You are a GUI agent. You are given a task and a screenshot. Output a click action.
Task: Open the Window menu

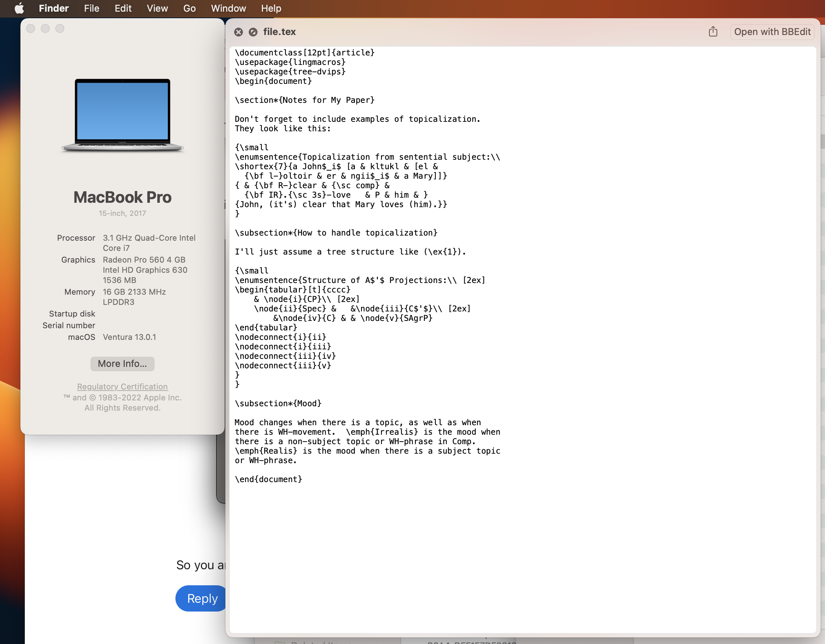tap(228, 8)
